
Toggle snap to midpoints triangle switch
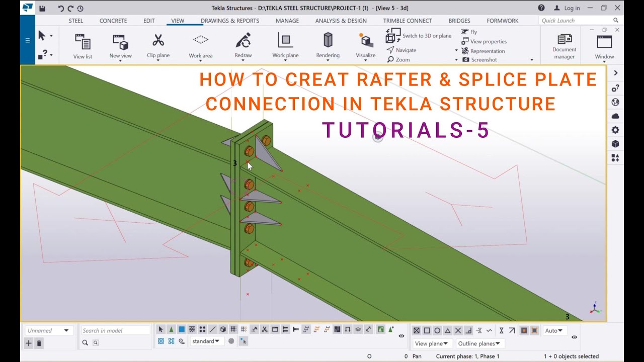coord(448,330)
